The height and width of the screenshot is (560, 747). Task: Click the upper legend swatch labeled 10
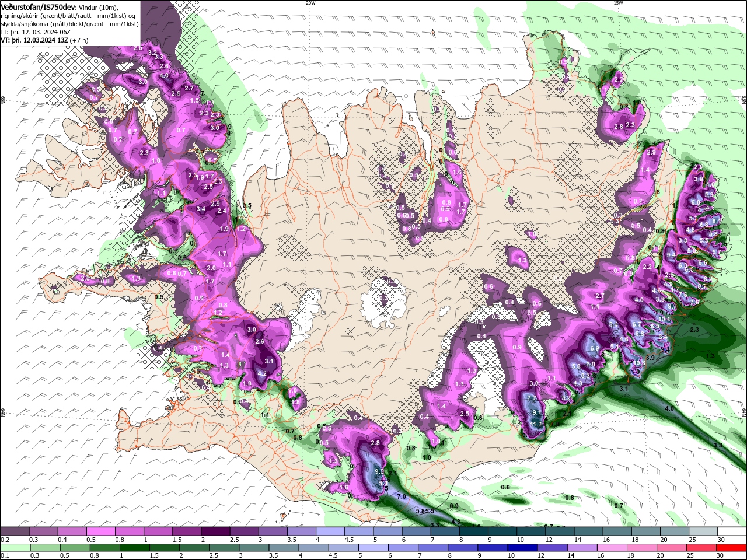pos(530,531)
